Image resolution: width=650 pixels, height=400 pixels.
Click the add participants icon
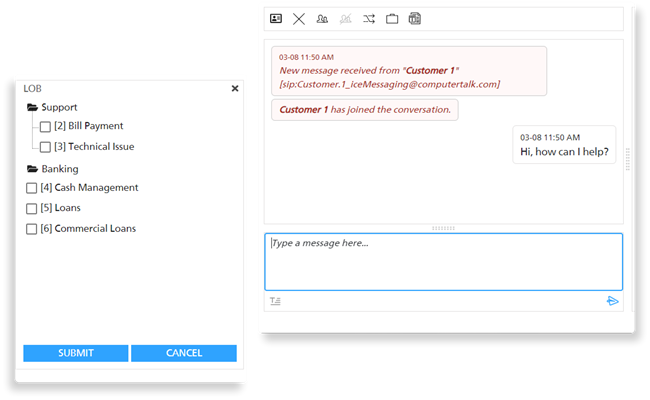(x=322, y=18)
